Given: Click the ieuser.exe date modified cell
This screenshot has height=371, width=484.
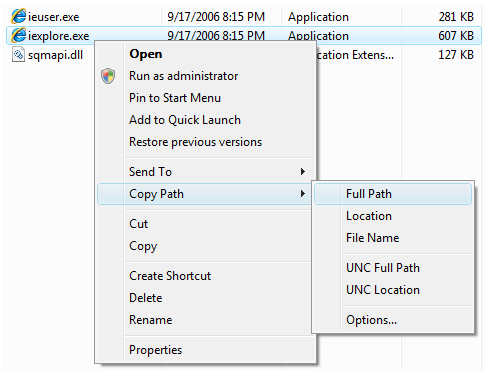Looking at the screenshot, I should [216, 17].
